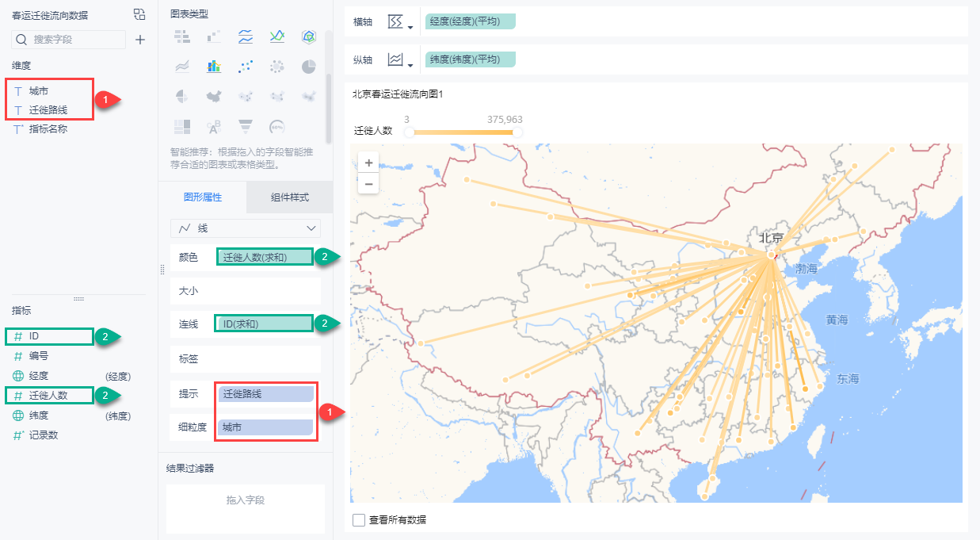This screenshot has width=980, height=540.
Task: Zoom in on the map
Action: click(x=368, y=163)
